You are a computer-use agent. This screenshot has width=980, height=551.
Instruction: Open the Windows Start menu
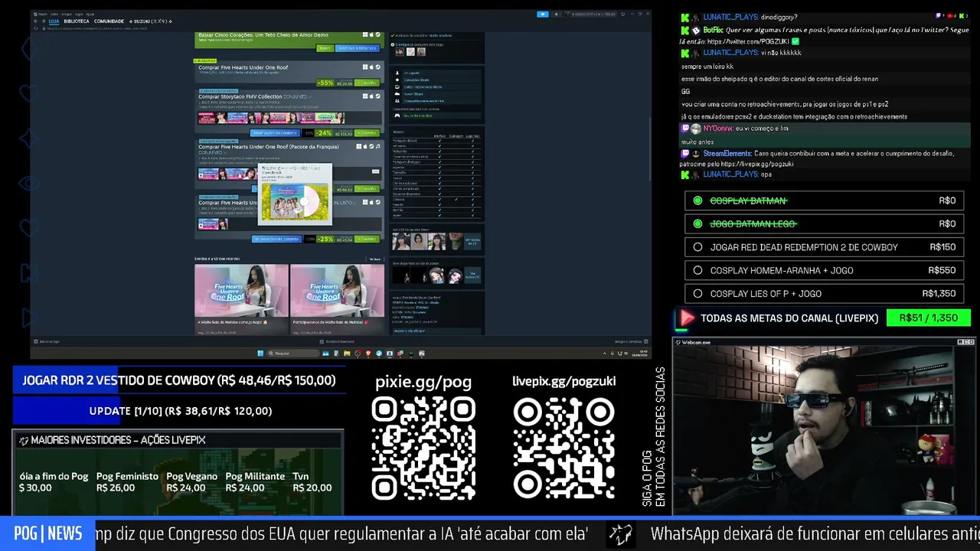260,354
